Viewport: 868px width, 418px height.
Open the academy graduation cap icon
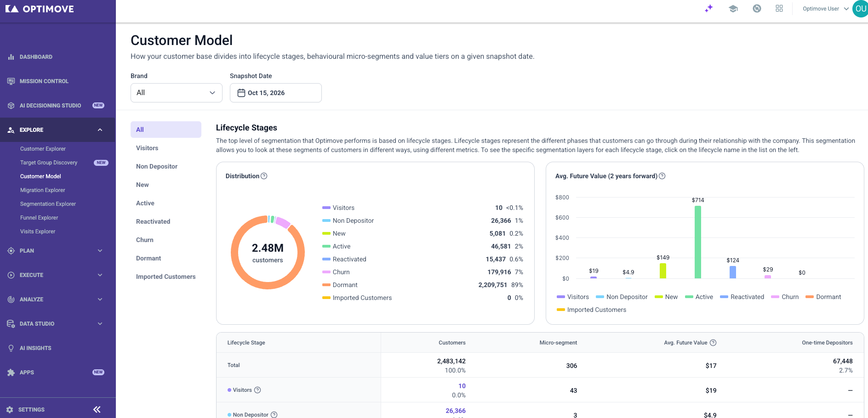(x=733, y=8)
